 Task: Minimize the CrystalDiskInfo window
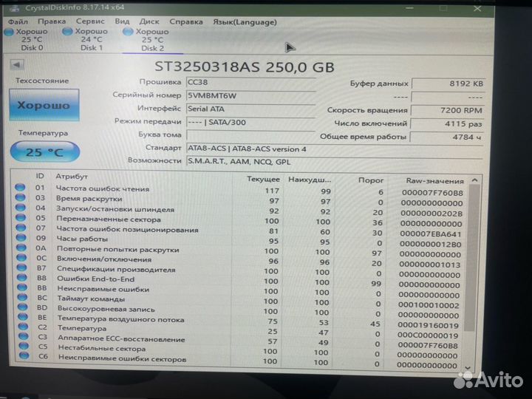tap(409, 8)
